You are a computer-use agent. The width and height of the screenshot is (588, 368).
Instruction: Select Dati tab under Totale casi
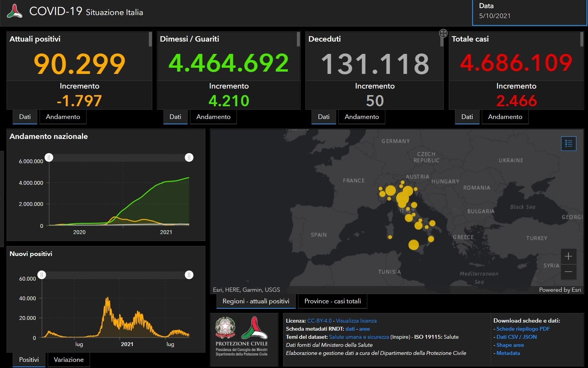(467, 117)
